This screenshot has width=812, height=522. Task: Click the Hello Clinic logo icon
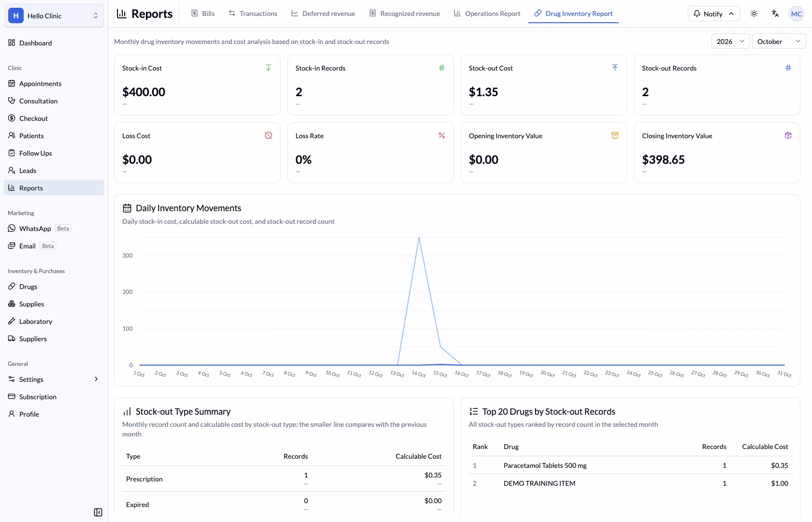click(16, 16)
